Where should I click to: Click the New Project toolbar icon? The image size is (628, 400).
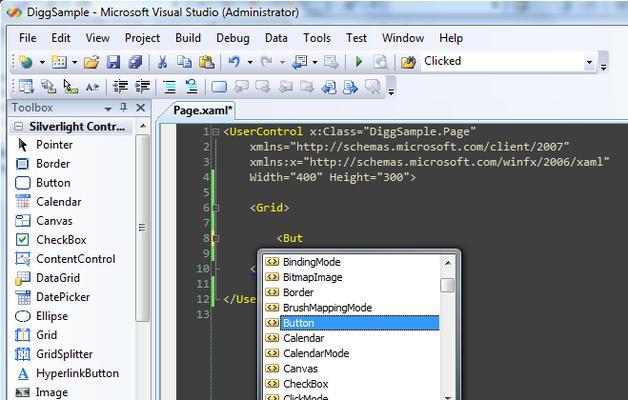pos(26,62)
